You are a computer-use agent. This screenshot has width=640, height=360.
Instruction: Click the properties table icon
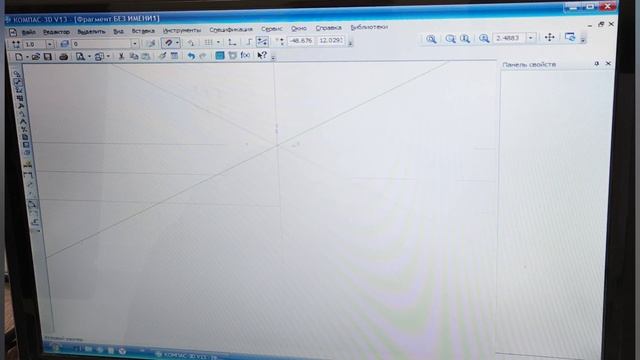click(x=174, y=56)
